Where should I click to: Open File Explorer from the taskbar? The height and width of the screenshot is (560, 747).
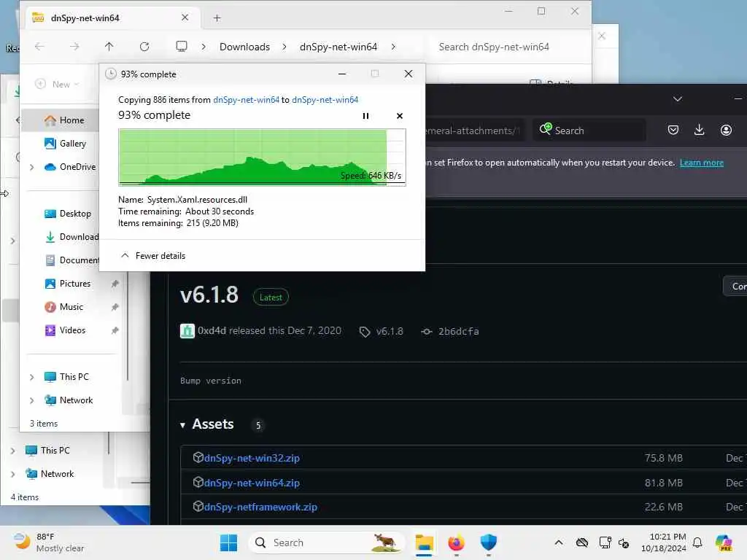click(424, 542)
